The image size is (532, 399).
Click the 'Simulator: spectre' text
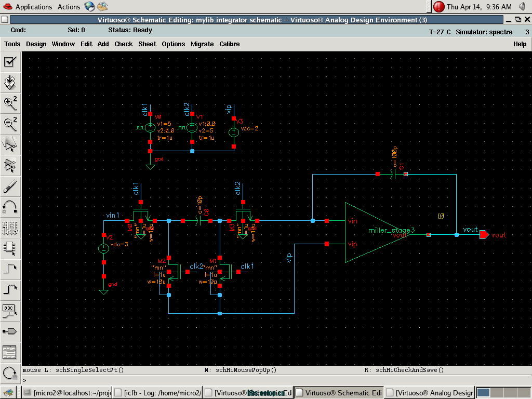point(484,32)
